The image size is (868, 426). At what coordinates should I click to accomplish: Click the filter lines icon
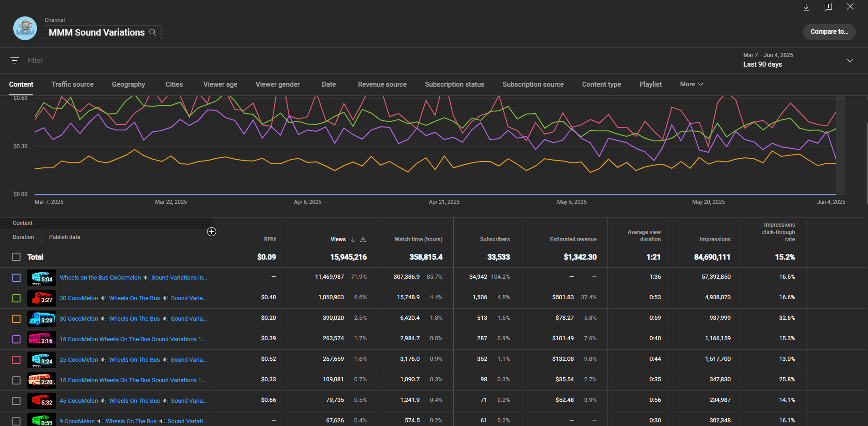coord(15,61)
